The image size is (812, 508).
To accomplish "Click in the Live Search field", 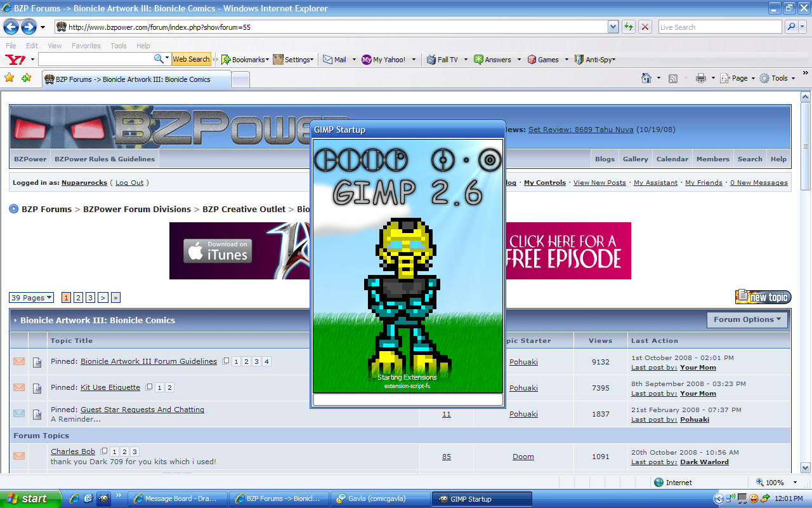I will click(719, 27).
